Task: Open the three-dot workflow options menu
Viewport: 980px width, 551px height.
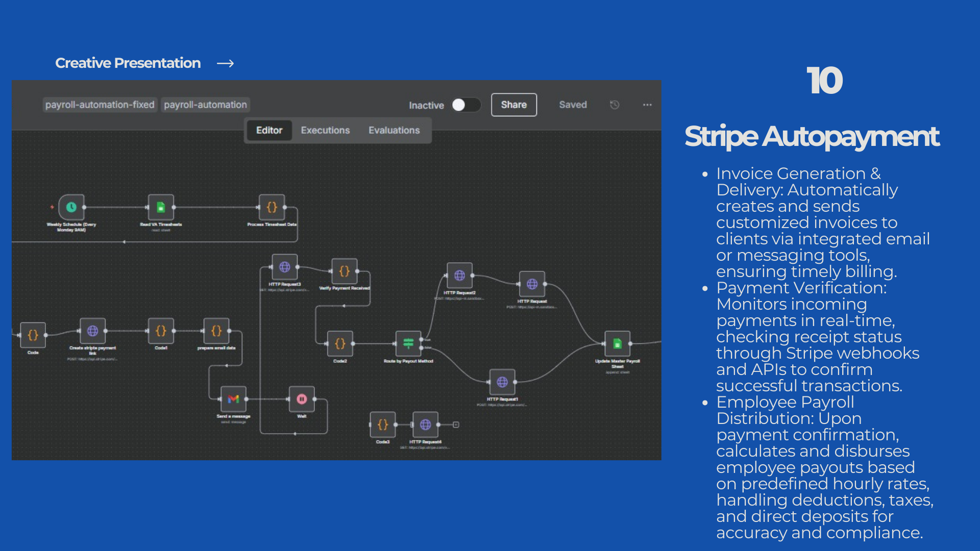Action: [647, 105]
